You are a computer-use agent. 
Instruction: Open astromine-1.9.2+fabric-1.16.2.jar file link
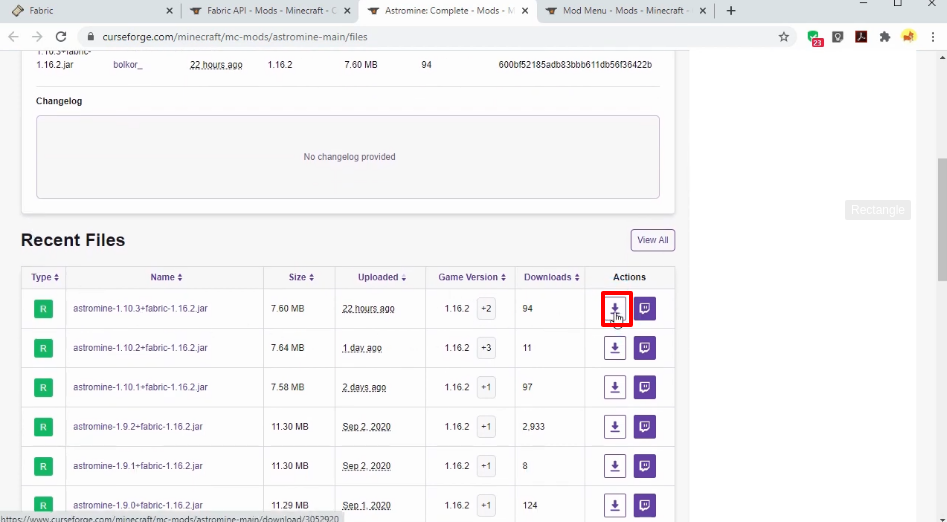(138, 426)
